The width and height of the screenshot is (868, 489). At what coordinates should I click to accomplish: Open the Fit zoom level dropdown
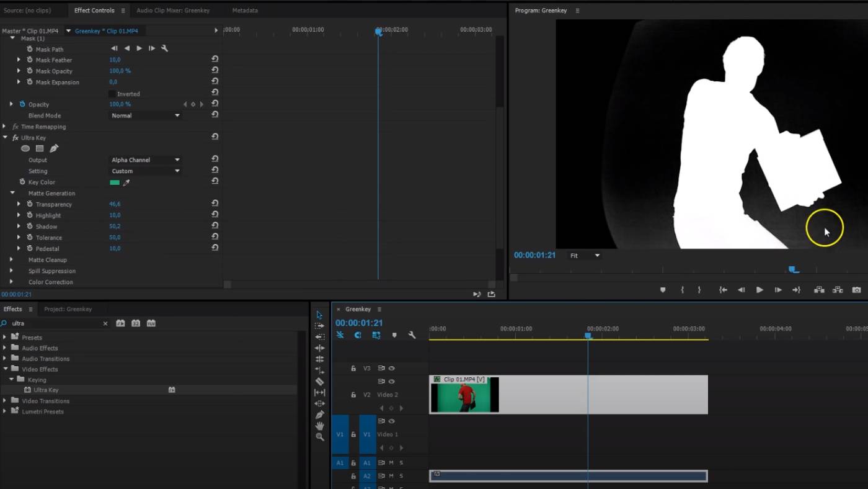pos(585,256)
